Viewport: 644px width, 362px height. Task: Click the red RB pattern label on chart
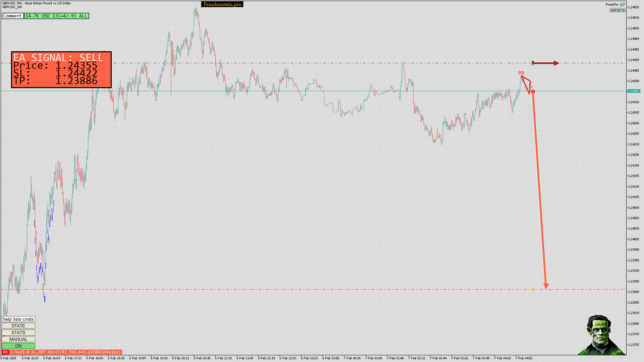(x=521, y=73)
